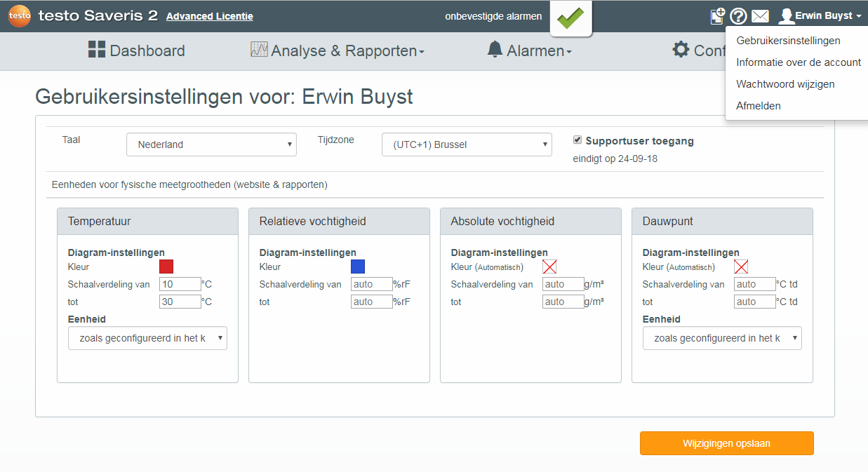Click the 'testo Saveris 2' title

click(x=98, y=16)
